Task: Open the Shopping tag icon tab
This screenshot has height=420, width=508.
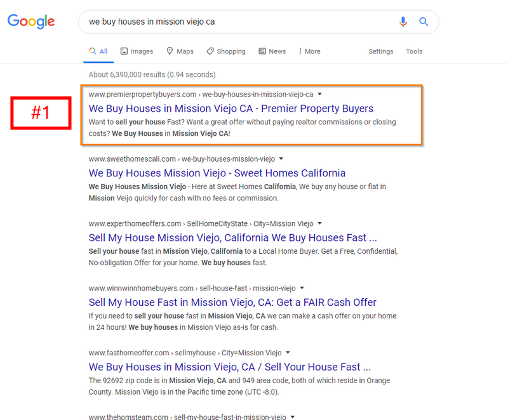Action: click(210, 51)
